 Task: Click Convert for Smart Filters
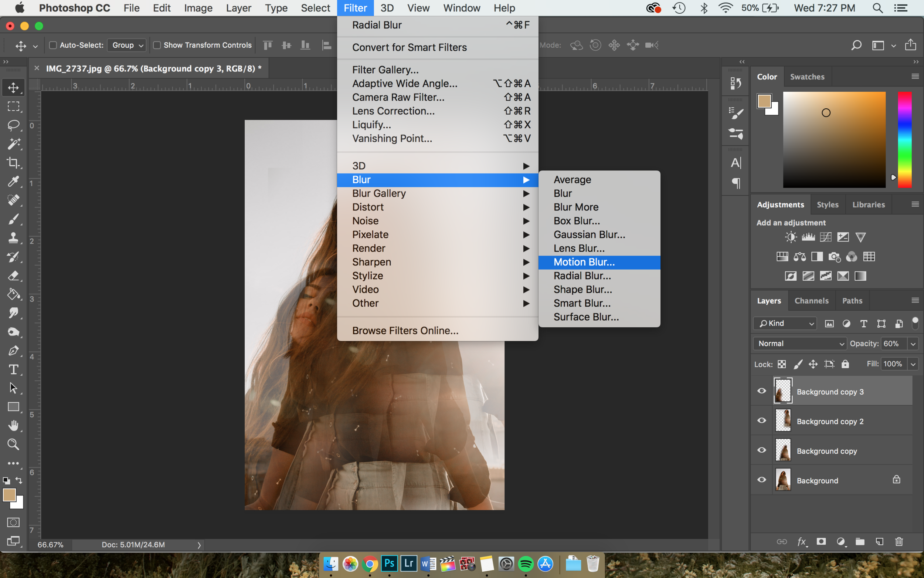click(x=437, y=47)
